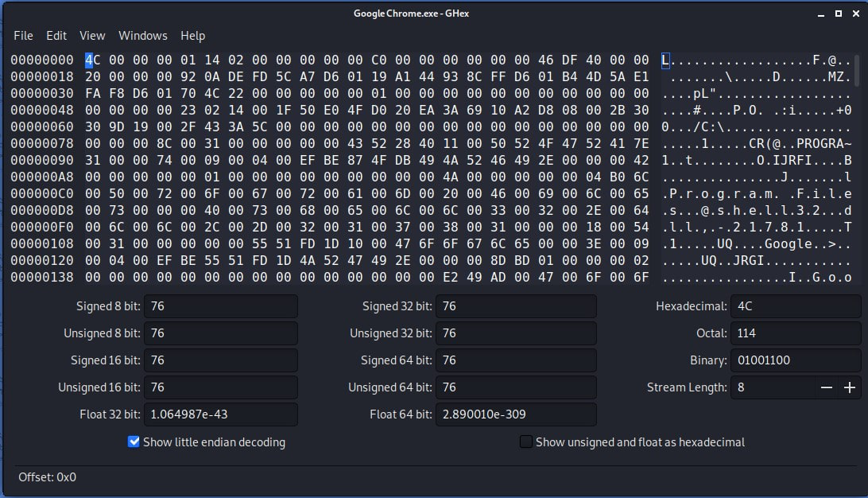
Task: Minimize the GHex window
Action: pos(820,14)
